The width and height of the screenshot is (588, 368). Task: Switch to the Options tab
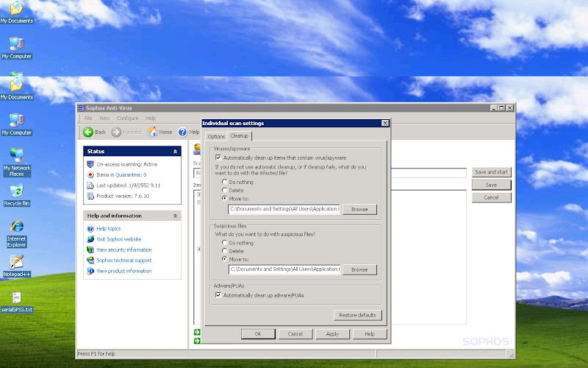click(216, 136)
